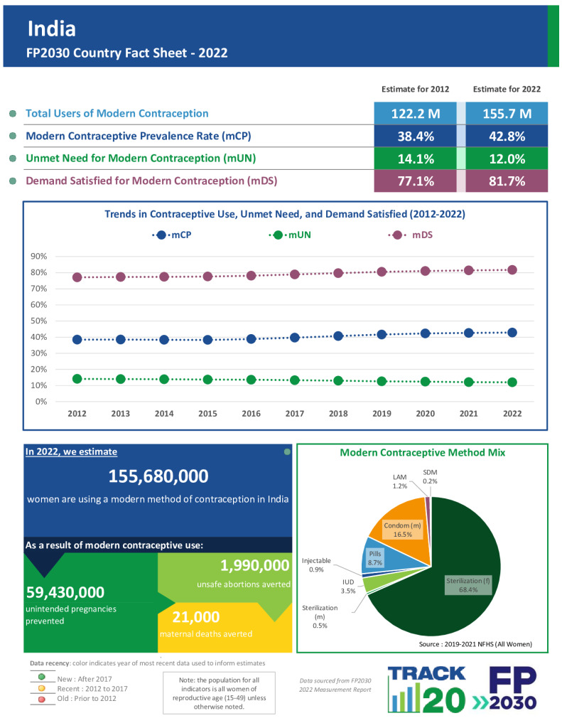Viewport: 562px width, 728px height.
Task: Click the 'SDM 0.2%' pie label
Action: pyautogui.click(x=430, y=477)
